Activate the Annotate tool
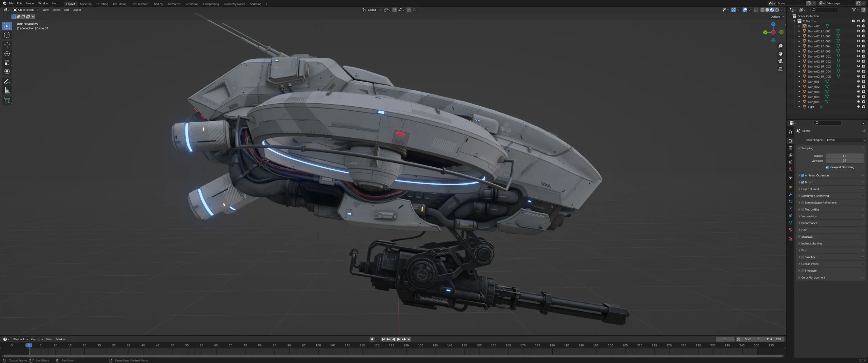The height and width of the screenshot is (363, 868). [7, 81]
